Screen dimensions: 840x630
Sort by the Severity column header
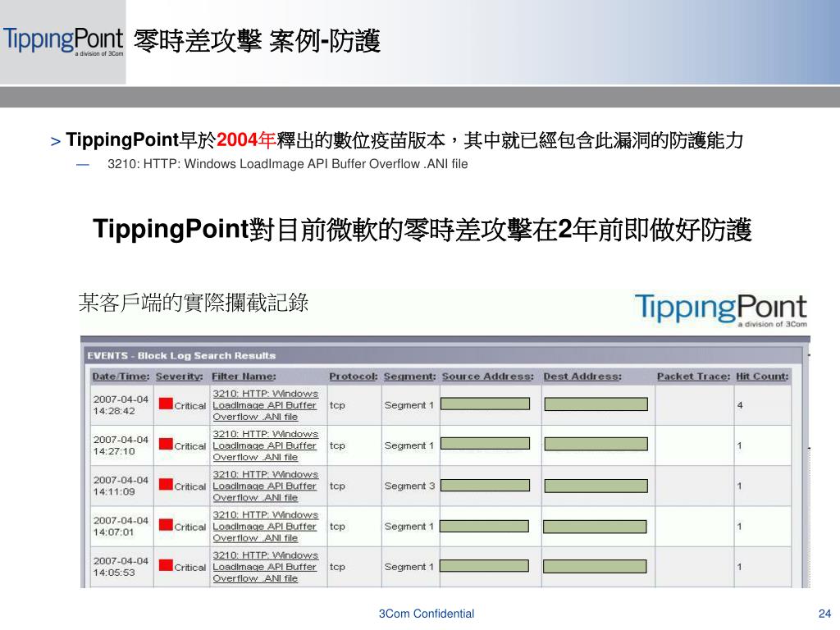(x=180, y=376)
